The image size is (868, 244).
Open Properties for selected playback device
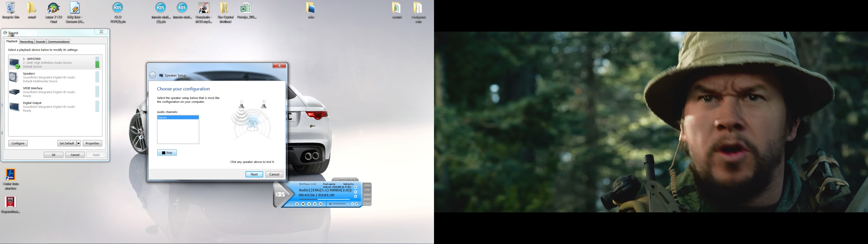92,143
